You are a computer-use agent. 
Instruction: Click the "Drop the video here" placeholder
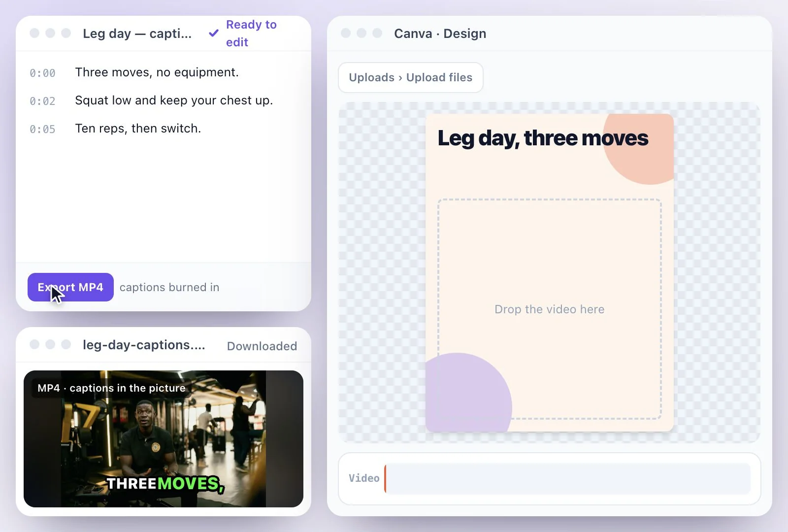550,309
